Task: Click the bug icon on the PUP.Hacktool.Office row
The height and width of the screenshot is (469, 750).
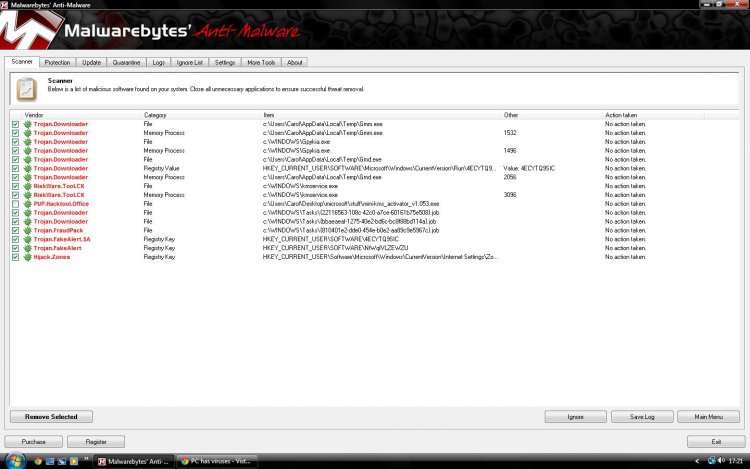Action: pyautogui.click(x=28, y=204)
